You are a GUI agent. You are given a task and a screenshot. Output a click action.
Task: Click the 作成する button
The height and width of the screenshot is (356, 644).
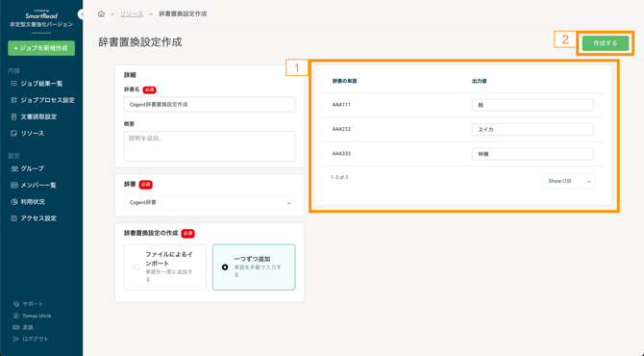click(x=605, y=43)
